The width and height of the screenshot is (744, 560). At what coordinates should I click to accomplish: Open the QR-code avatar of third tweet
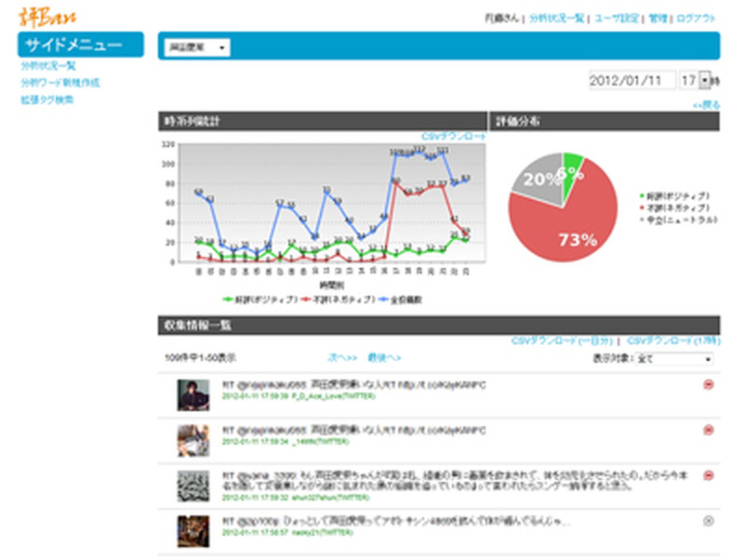tap(191, 486)
